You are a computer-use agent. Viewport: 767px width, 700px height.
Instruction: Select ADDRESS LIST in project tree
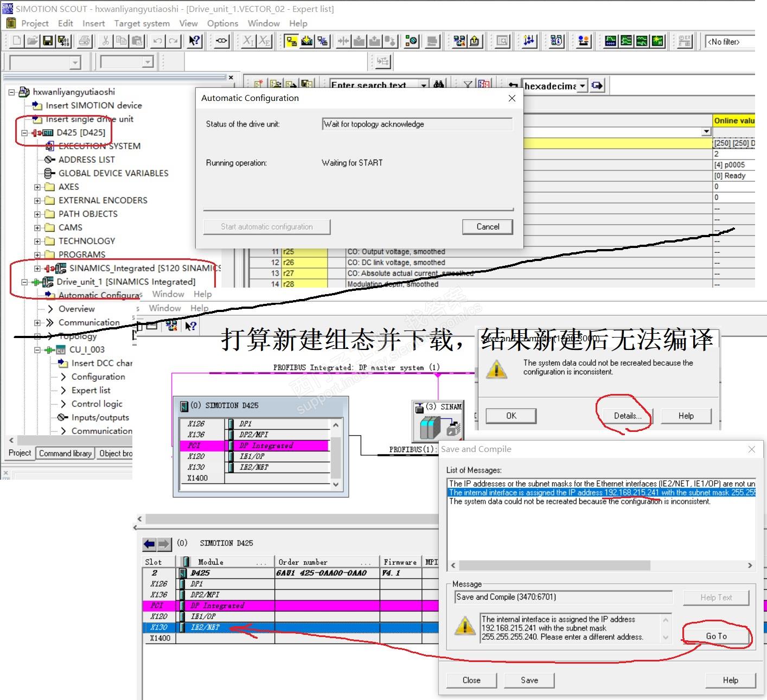pyautogui.click(x=87, y=160)
